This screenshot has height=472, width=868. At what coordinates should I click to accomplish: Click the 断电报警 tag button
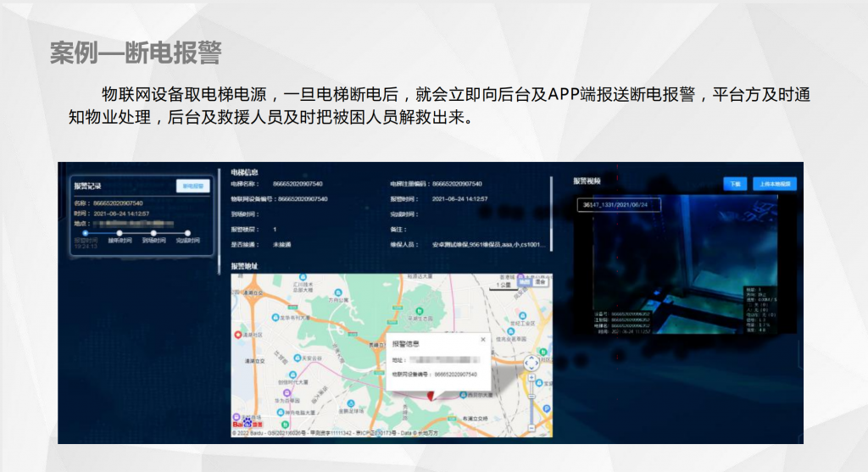click(x=193, y=186)
